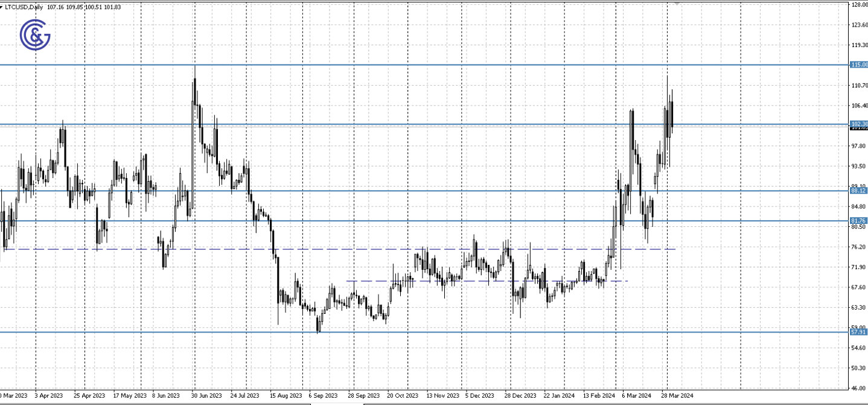Click the 81.76 price level label

pyautogui.click(x=858, y=220)
